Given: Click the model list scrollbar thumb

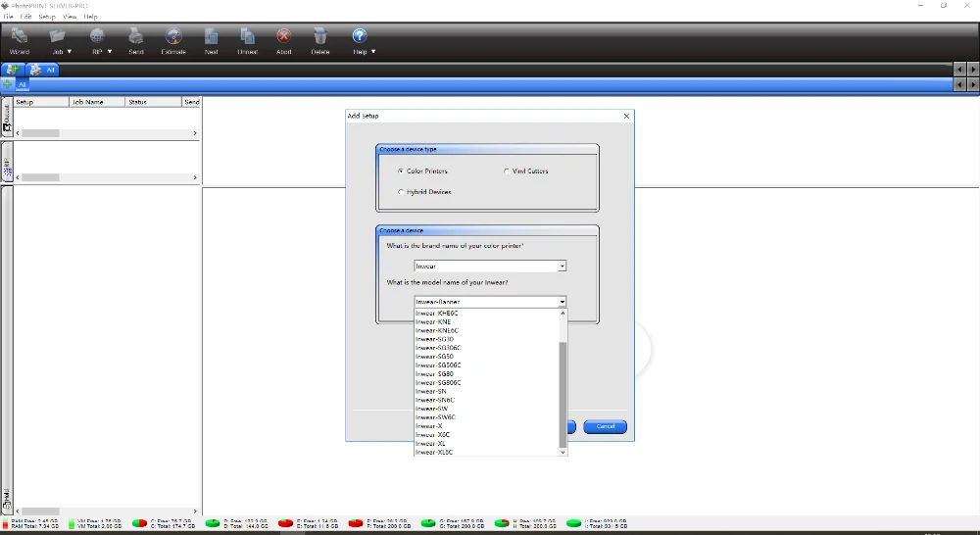Looking at the screenshot, I should (x=563, y=395).
